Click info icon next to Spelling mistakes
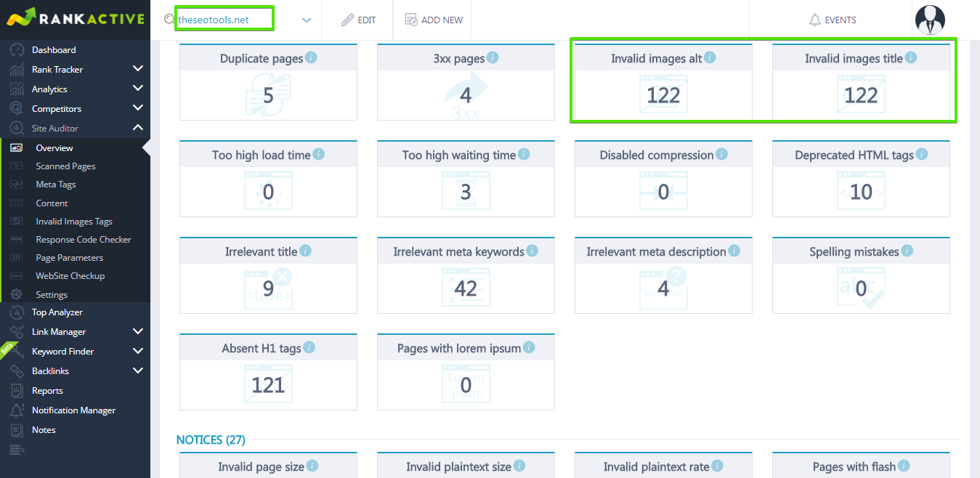 pyautogui.click(x=907, y=251)
